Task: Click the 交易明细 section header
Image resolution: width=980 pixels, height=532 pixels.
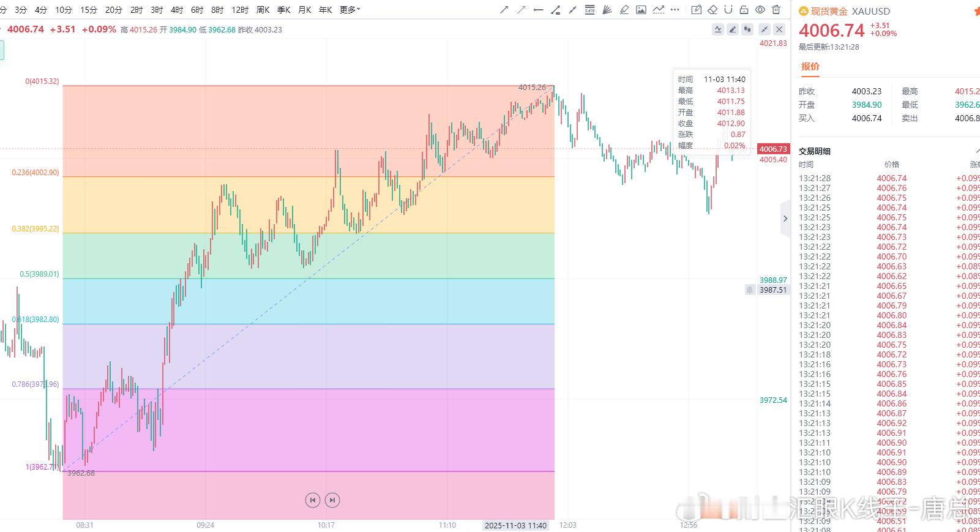Action: [x=814, y=151]
